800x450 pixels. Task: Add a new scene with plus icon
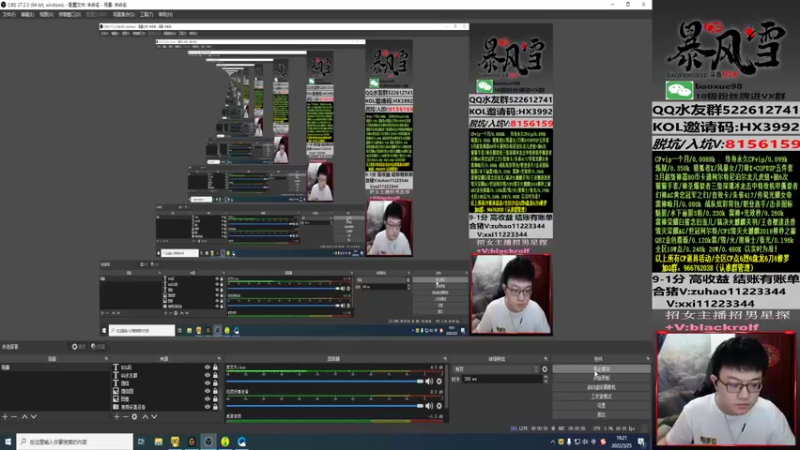pyautogui.click(x=5, y=417)
